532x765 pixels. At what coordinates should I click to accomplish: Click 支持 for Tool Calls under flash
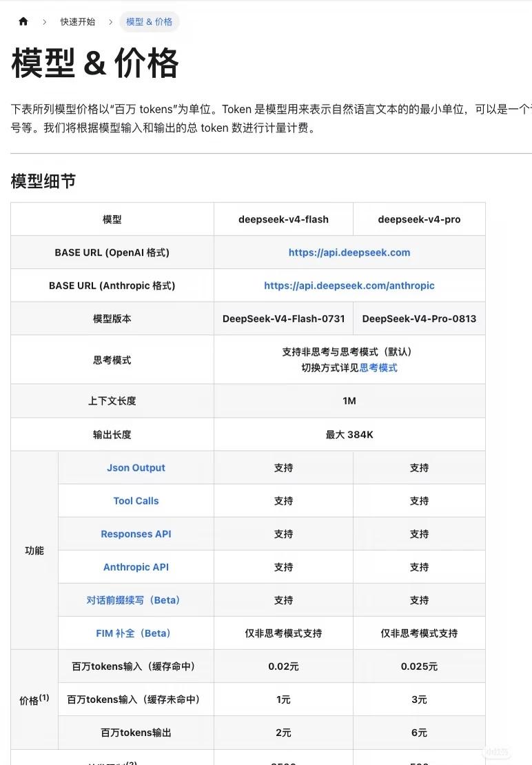pyautogui.click(x=283, y=500)
